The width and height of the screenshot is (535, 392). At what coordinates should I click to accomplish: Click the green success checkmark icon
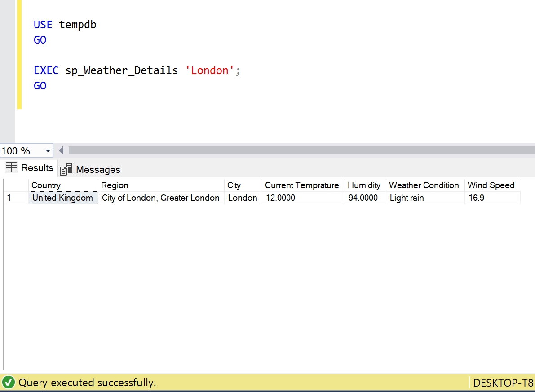click(8, 383)
